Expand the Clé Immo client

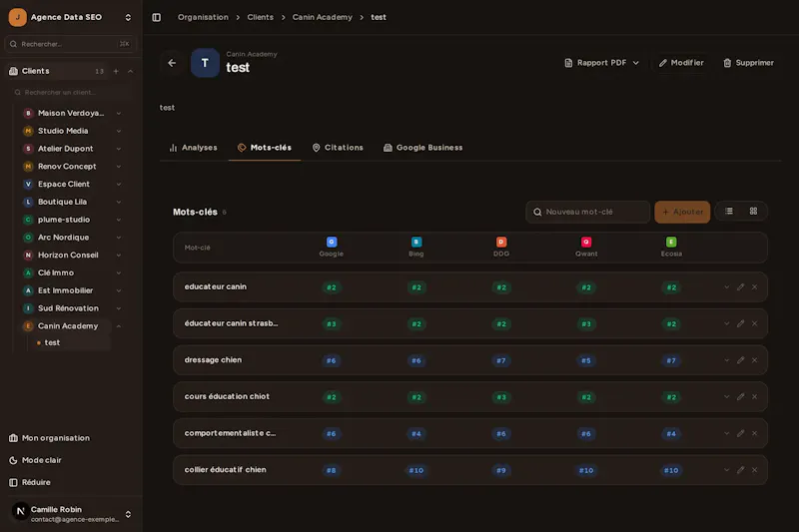pyautogui.click(x=119, y=272)
